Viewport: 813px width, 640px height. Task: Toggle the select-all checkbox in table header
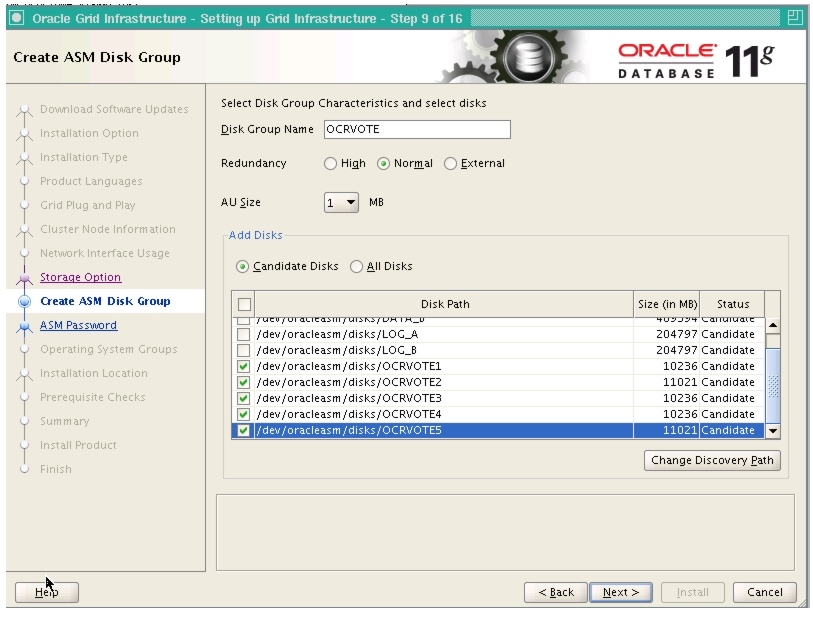point(244,304)
